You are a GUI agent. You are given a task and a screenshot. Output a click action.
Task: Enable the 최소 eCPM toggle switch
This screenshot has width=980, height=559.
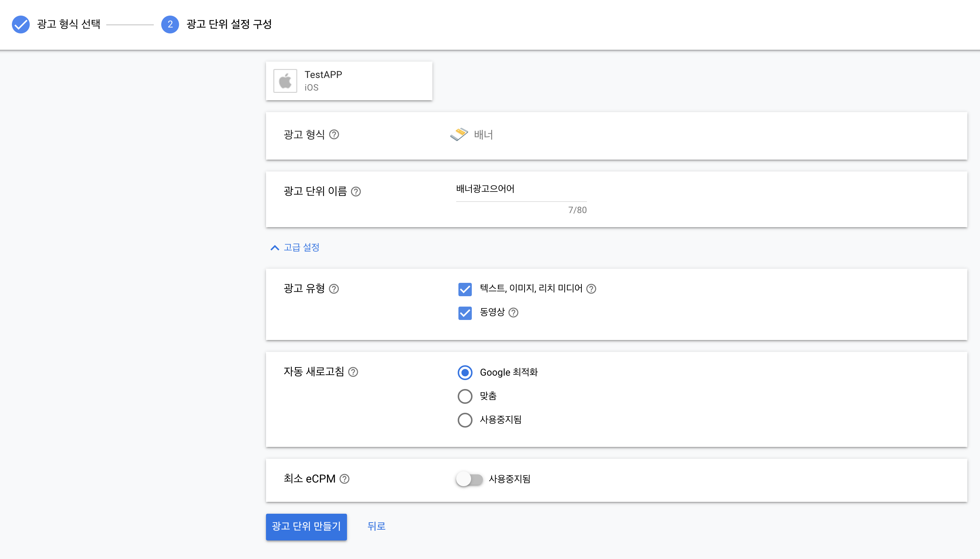[469, 479]
